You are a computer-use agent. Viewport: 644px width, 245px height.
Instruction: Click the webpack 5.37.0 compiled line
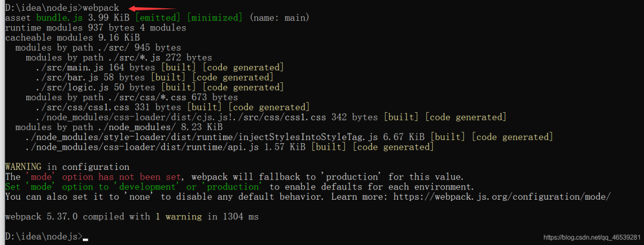[x=132, y=216]
